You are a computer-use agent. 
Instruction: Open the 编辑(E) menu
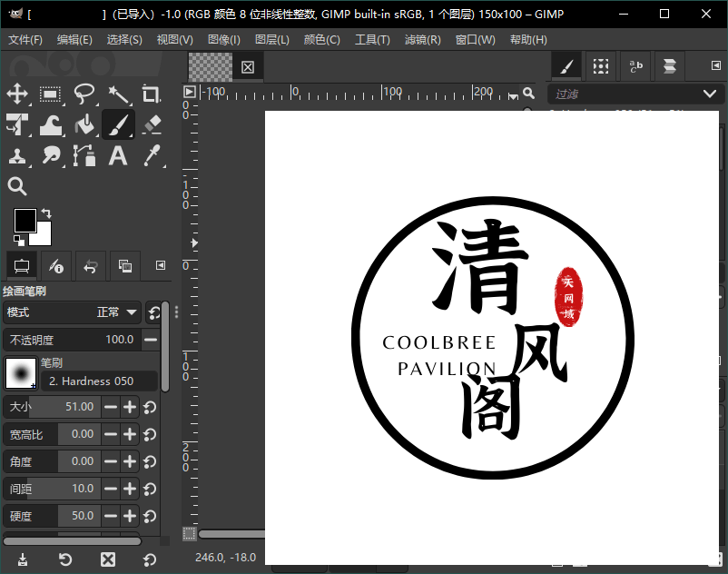click(x=74, y=40)
